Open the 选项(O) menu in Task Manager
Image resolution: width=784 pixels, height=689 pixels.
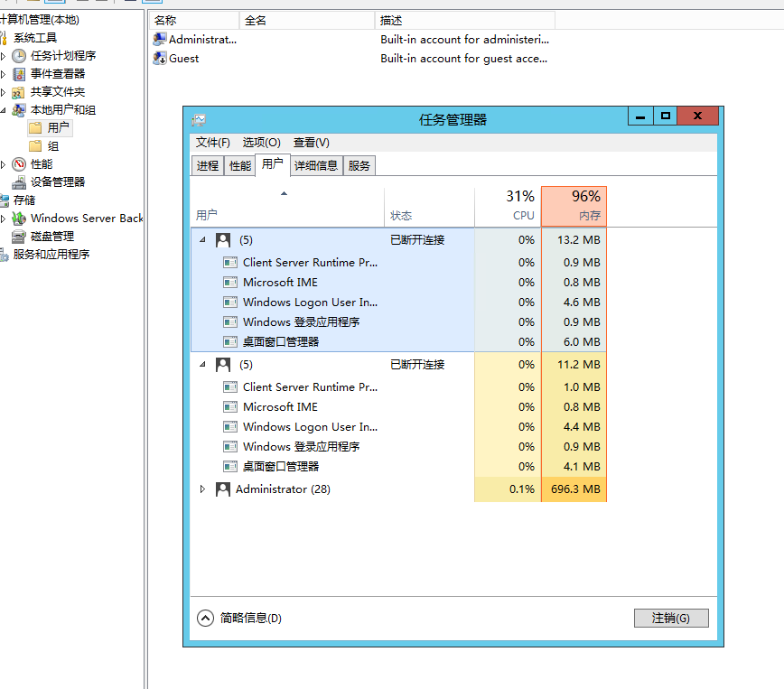tap(262, 143)
